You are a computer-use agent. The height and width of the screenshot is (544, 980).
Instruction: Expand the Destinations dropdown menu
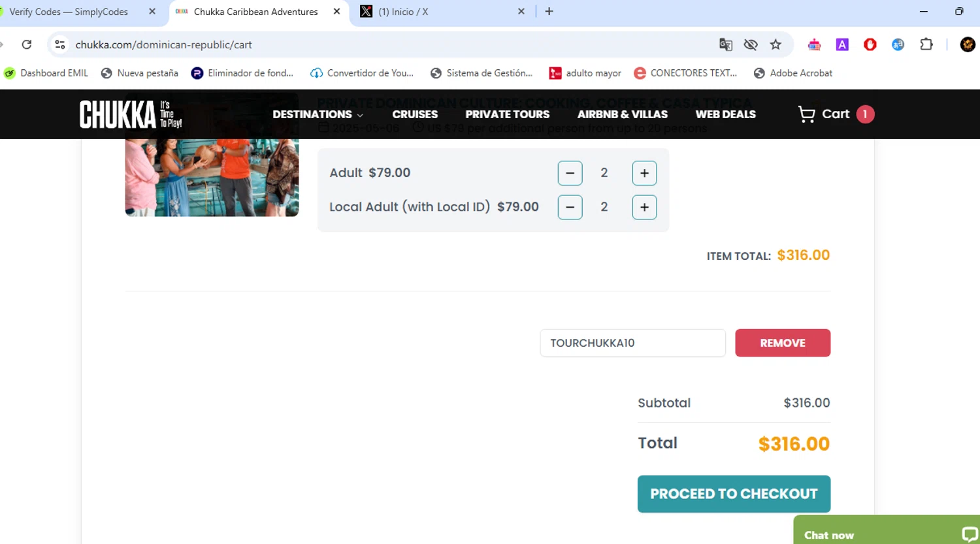pos(318,114)
